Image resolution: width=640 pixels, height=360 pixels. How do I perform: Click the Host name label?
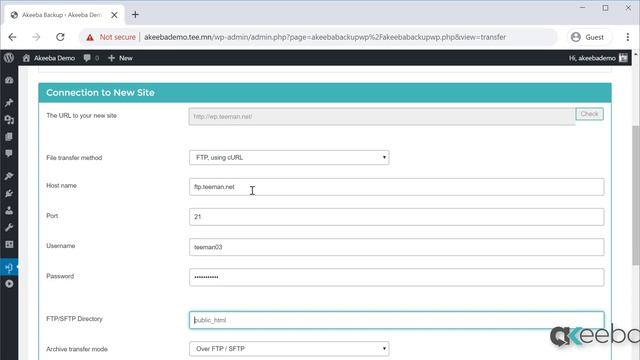click(61, 185)
